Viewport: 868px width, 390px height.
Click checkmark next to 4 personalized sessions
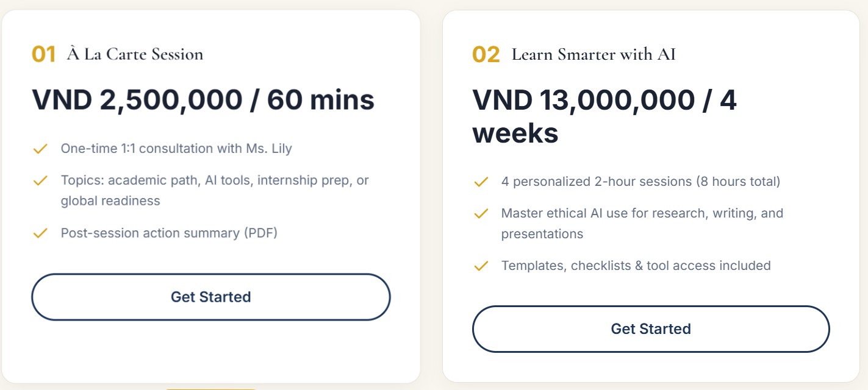click(481, 182)
